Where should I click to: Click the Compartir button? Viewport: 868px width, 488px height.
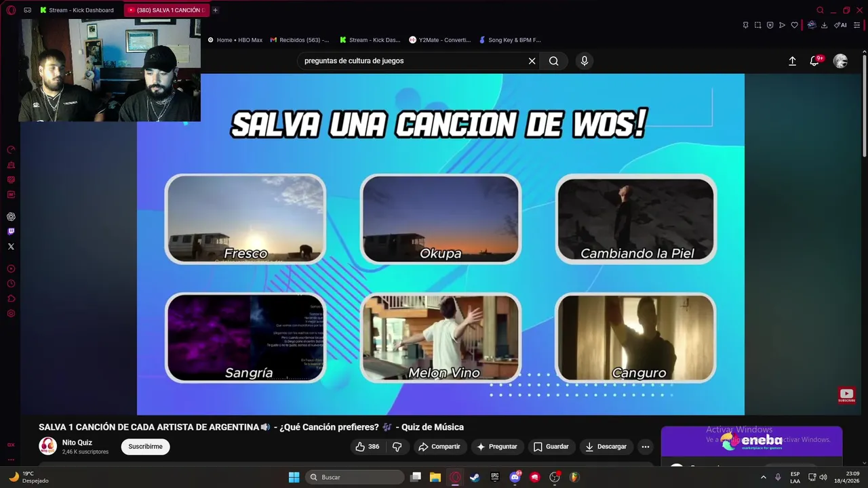439,447
